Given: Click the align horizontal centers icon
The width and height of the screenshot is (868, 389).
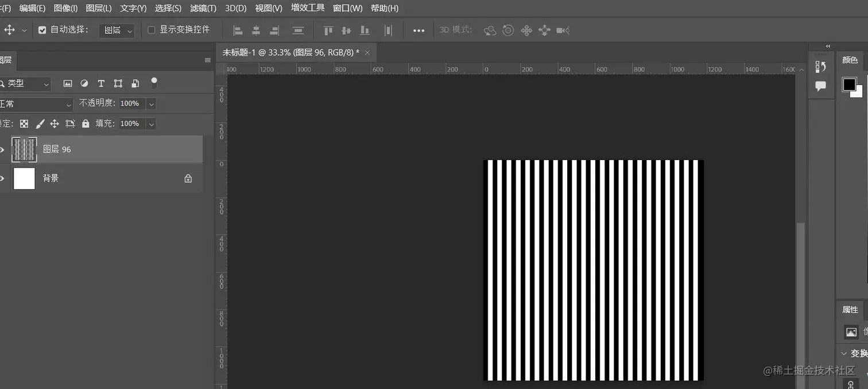Looking at the screenshot, I should coord(256,30).
